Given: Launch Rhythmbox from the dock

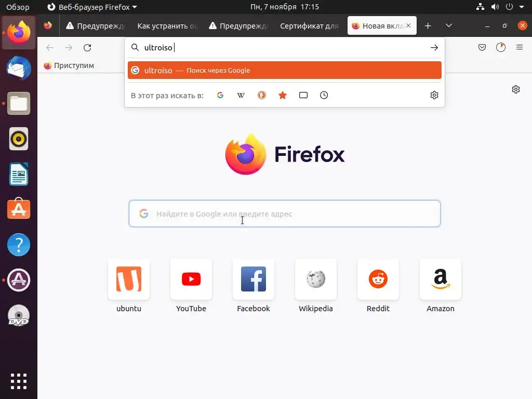Looking at the screenshot, I should coord(19,139).
